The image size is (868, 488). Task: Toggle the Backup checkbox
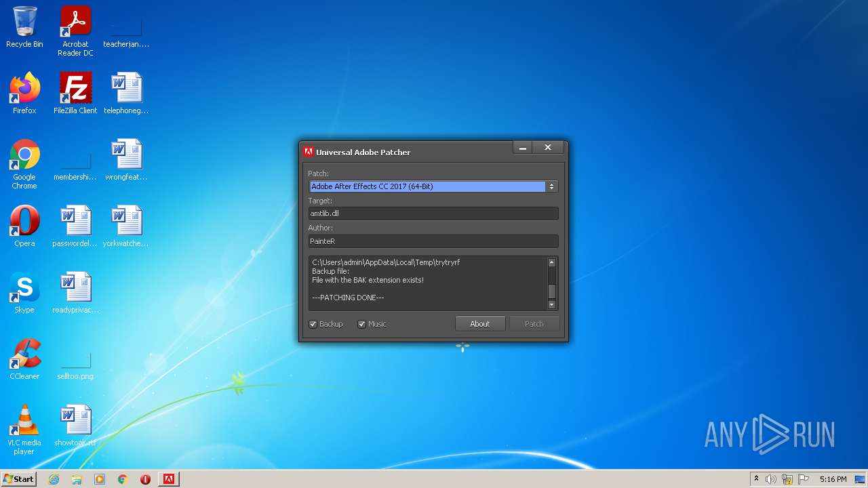point(313,324)
